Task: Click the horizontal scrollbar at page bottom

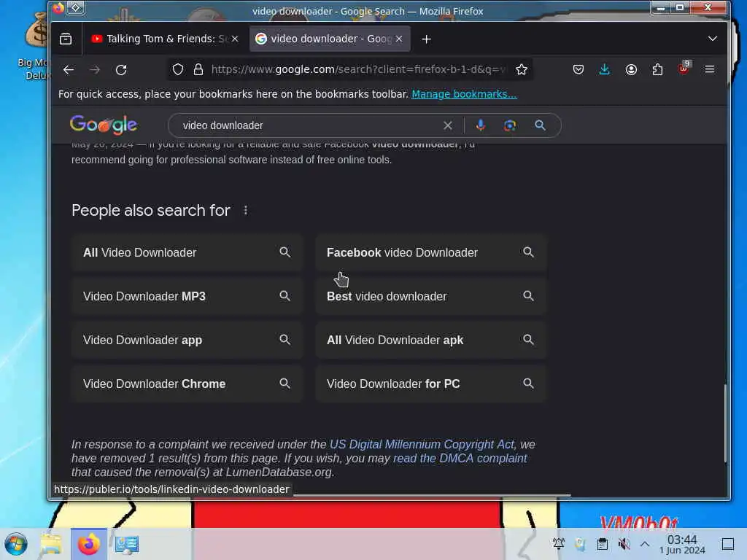Action: 432,495
